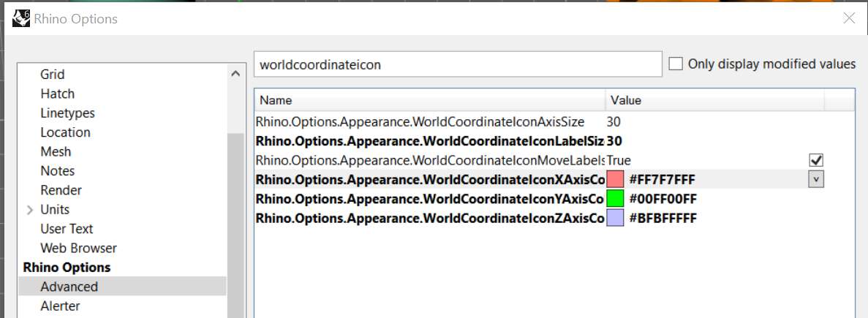Click the Value column header
868x318 pixels.
[x=713, y=100]
